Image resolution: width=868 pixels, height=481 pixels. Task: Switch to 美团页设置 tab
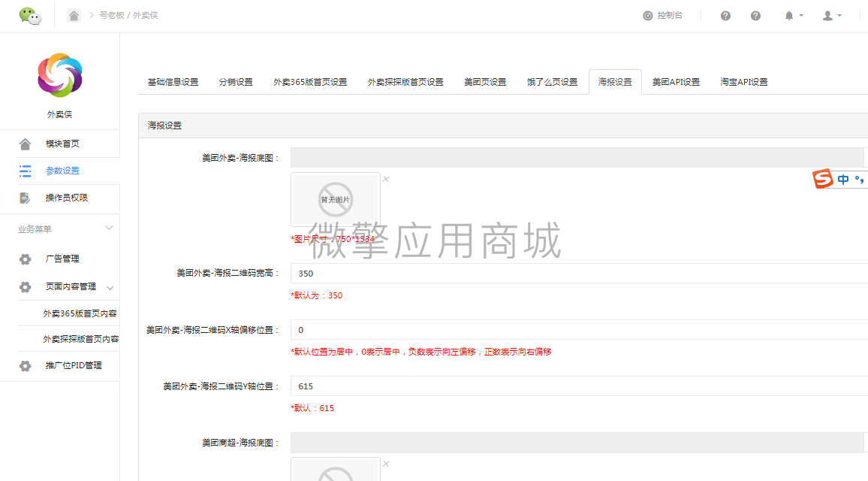[x=485, y=82]
